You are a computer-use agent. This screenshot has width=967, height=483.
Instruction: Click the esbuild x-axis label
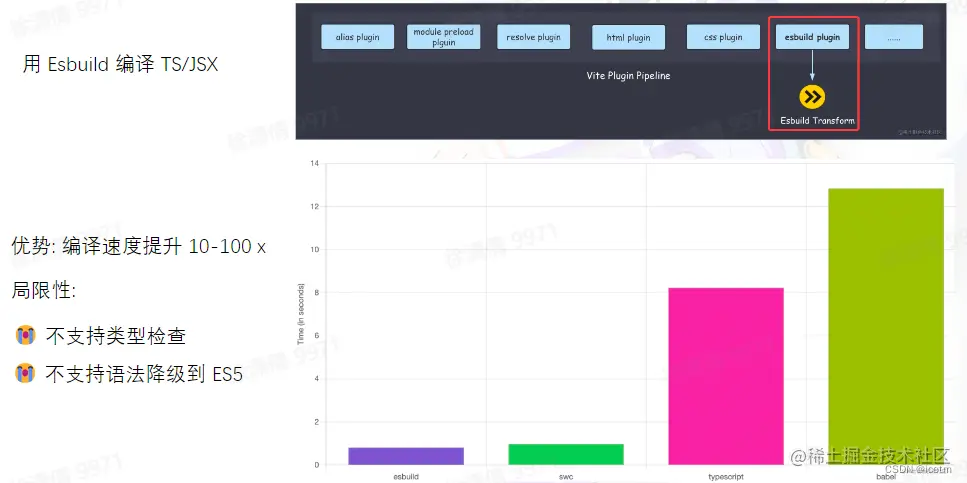[406, 477]
